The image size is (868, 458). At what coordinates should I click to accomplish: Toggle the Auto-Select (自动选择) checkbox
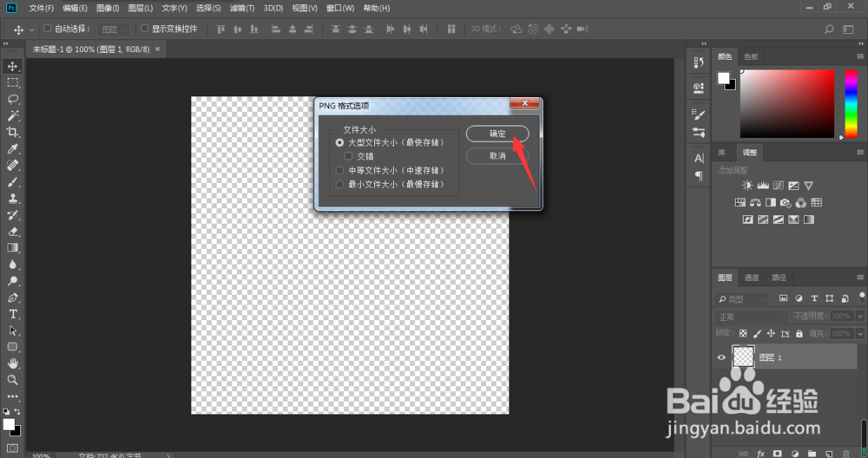pos(48,29)
